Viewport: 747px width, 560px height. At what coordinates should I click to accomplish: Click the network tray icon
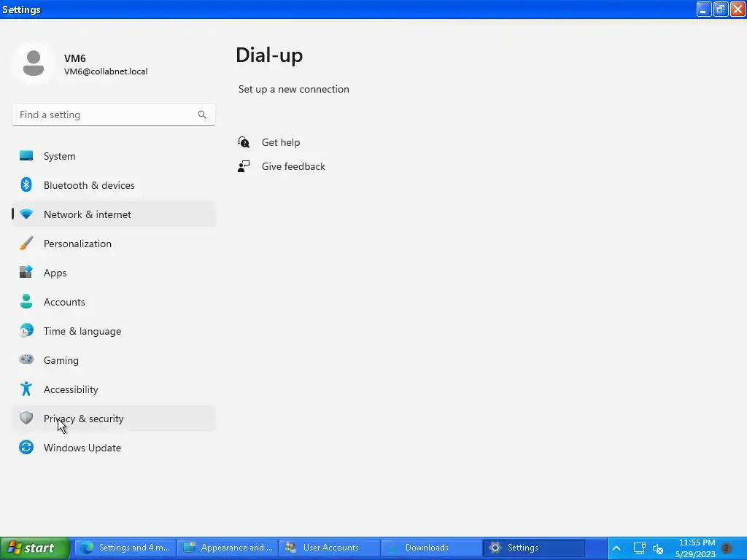(x=639, y=548)
